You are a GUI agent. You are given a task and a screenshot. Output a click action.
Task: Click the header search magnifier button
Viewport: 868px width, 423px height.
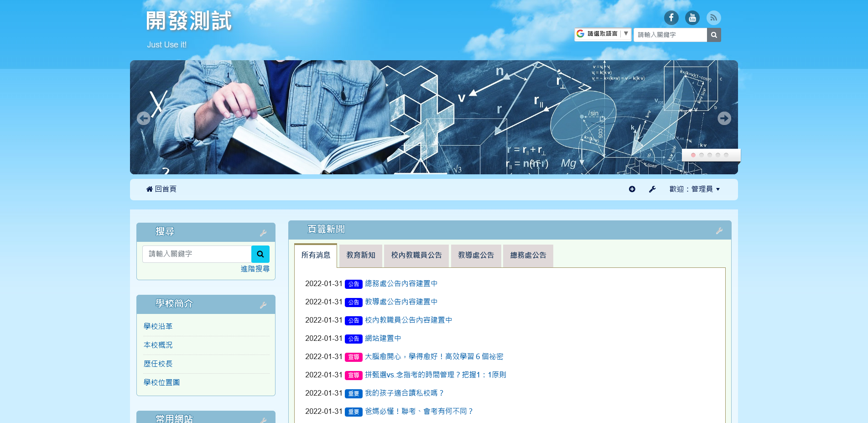[x=714, y=35]
